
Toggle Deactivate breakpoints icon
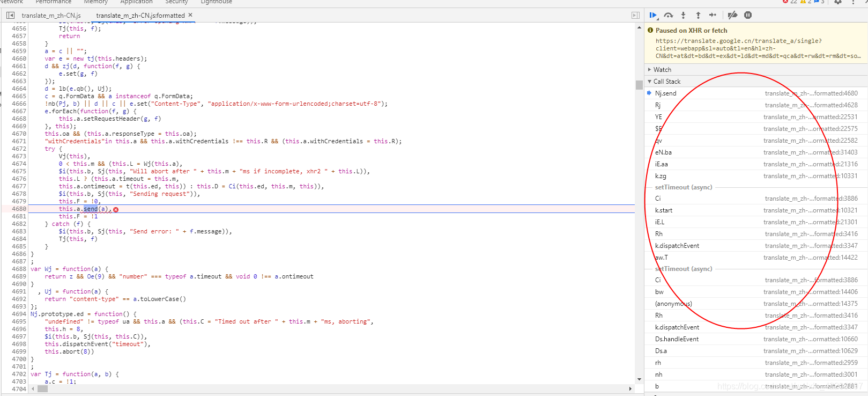[732, 16]
